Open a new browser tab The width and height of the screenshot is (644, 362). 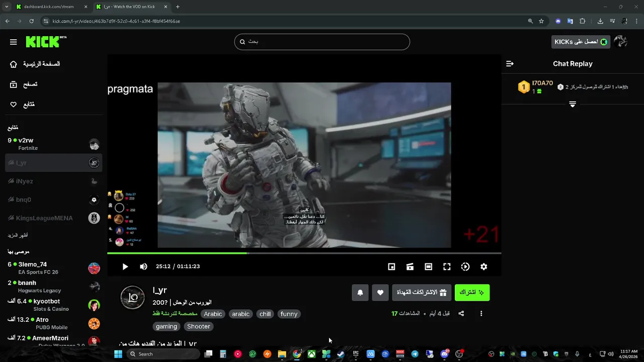coord(178,7)
